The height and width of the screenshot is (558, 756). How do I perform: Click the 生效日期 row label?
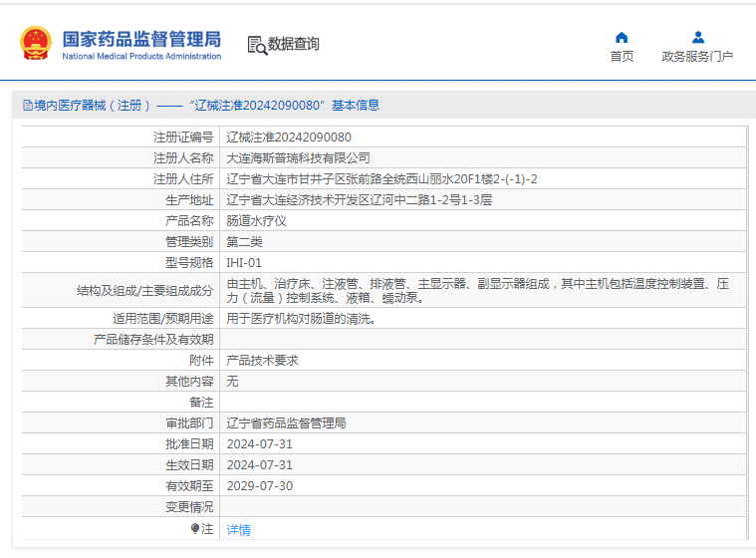(x=189, y=465)
